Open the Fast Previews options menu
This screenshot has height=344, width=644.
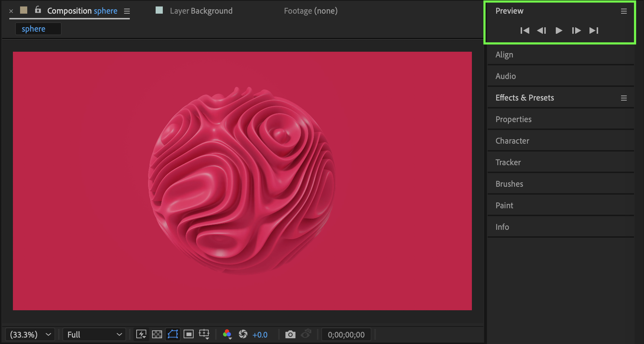[141, 334]
